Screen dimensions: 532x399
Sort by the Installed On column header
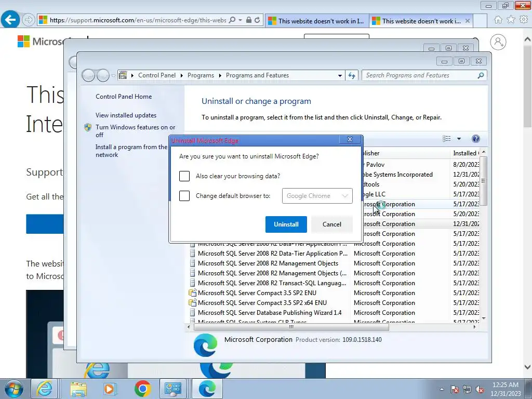click(x=465, y=153)
